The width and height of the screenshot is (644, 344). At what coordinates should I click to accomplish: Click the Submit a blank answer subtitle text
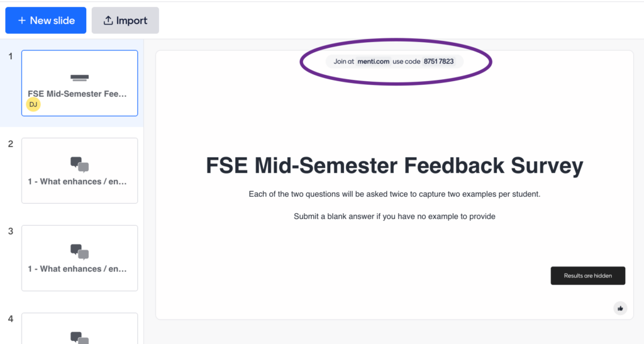coord(394,216)
